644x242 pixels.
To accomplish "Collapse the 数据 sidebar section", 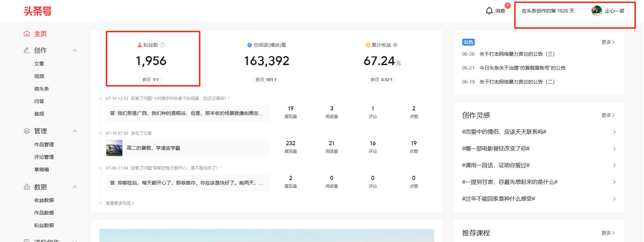I will point(74,187).
